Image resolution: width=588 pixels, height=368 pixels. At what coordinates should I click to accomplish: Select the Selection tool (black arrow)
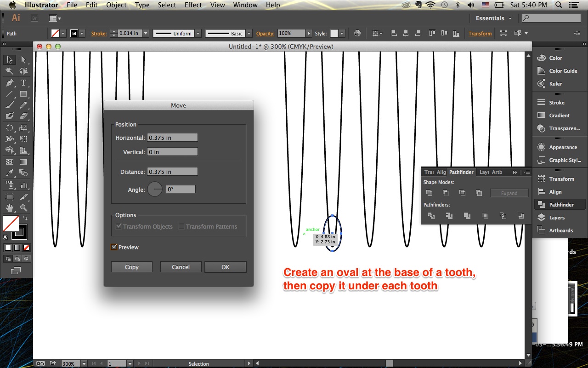click(x=9, y=60)
